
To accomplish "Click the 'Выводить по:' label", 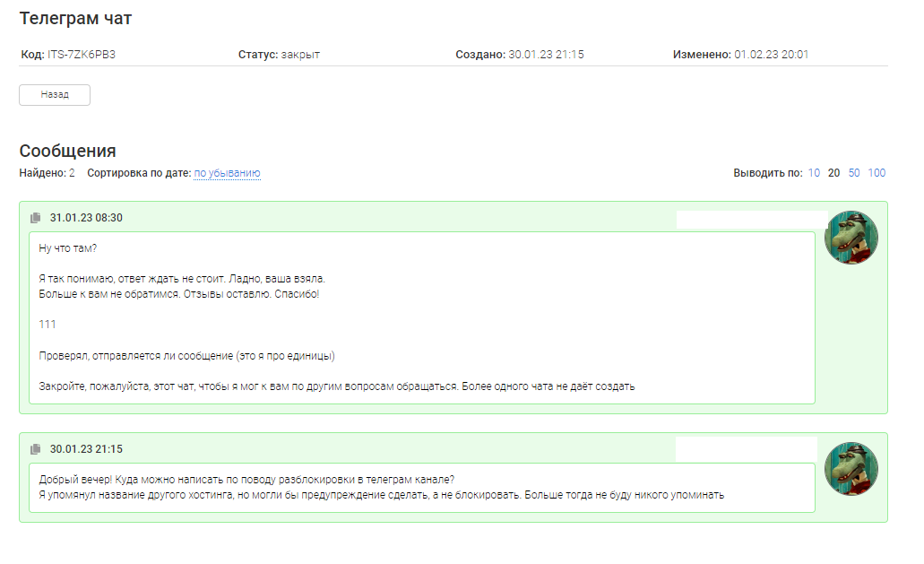I will (x=768, y=173).
